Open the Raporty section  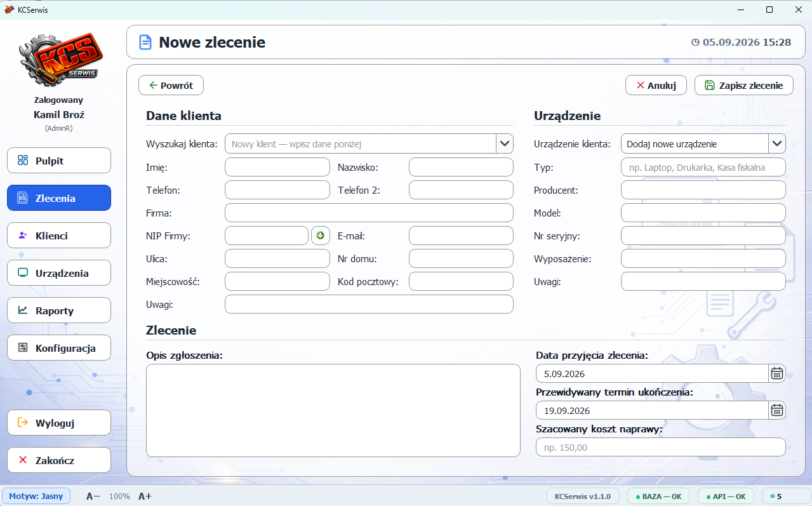[x=59, y=310]
